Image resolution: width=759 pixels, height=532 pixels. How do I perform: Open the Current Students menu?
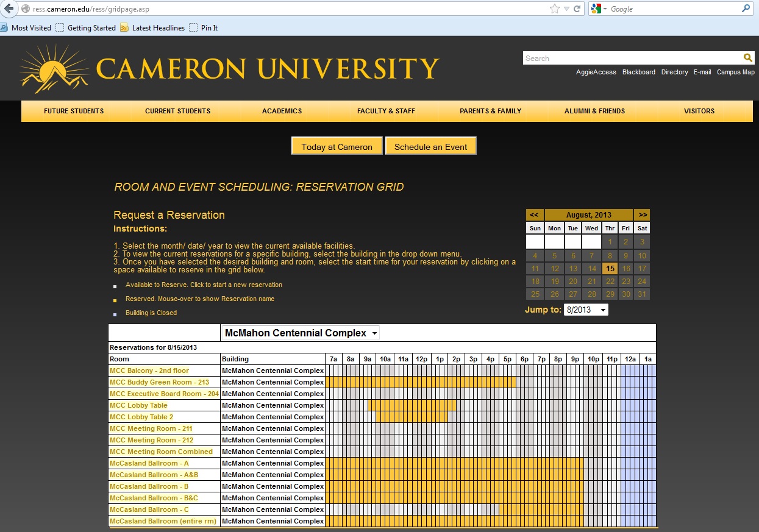pos(178,111)
